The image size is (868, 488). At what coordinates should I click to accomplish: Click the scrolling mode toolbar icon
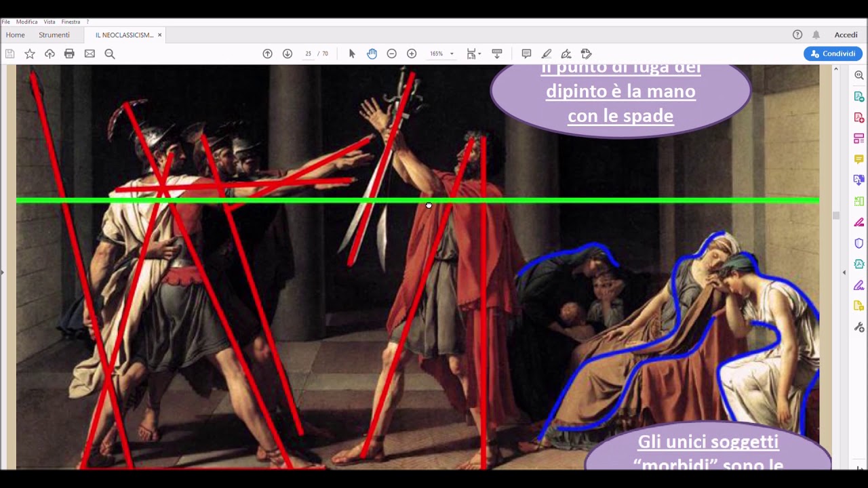[497, 54]
